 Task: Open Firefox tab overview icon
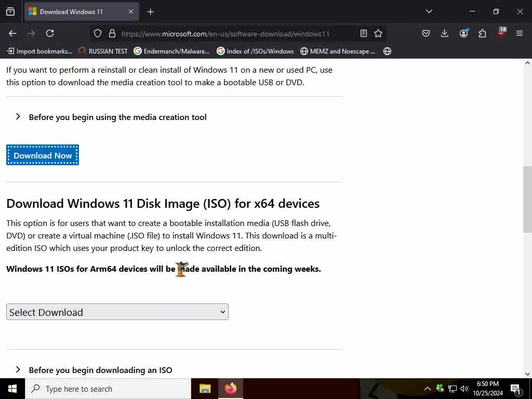click(10, 12)
